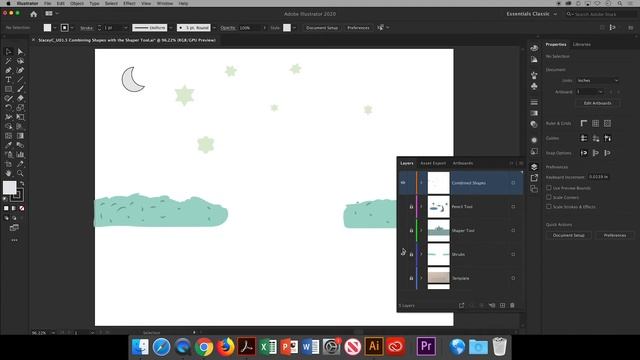Click fill swatch in control bar
The height and width of the screenshot is (360, 640).
pos(47,28)
